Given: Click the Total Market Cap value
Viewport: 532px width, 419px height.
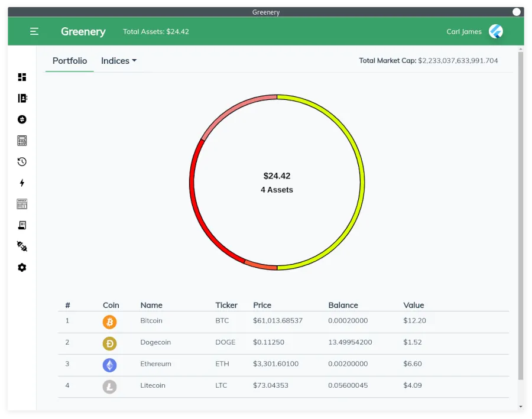Looking at the screenshot, I should 458,61.
